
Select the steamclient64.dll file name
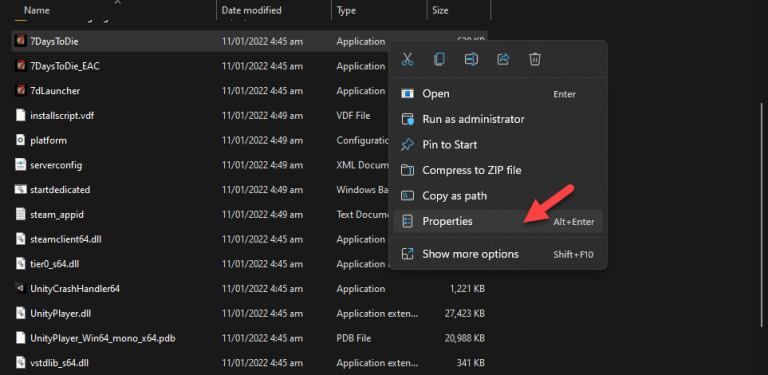66,239
